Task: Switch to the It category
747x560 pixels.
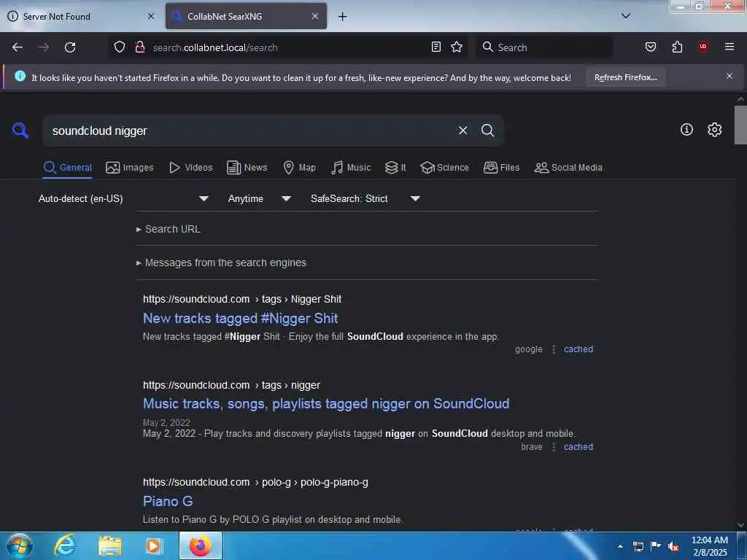Action: point(395,168)
